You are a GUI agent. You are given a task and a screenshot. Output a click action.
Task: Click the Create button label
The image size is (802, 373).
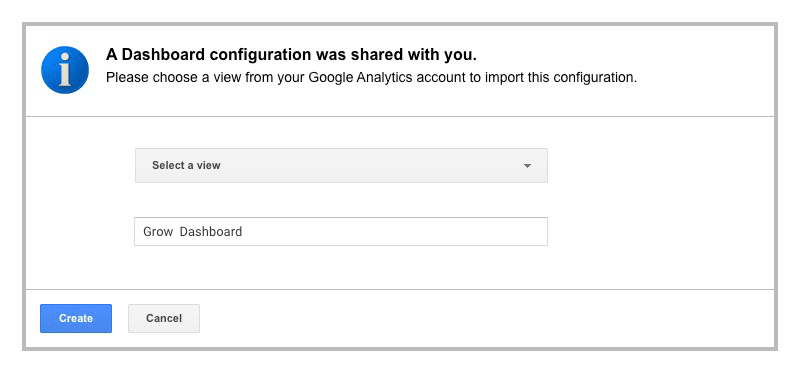(x=76, y=318)
